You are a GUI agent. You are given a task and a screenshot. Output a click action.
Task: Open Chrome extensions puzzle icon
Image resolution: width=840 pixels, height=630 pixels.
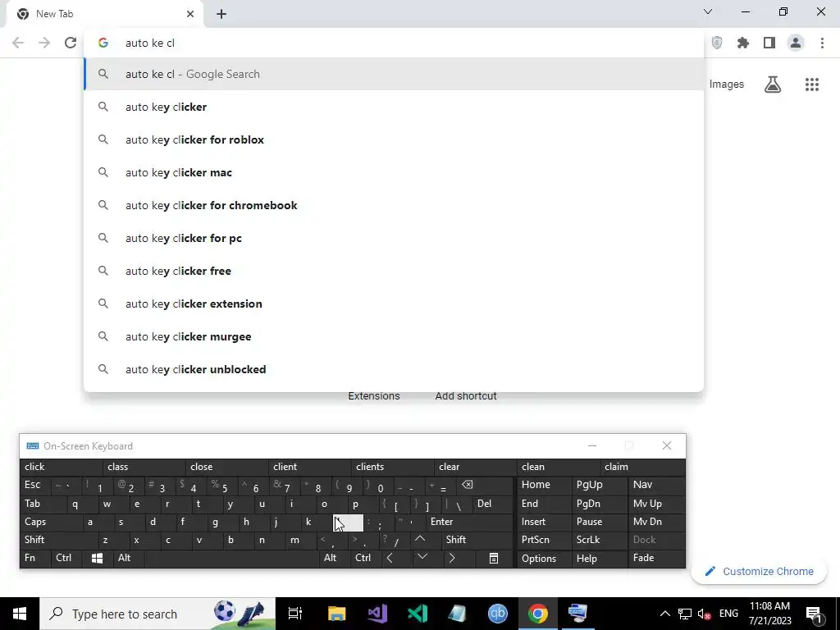[743, 43]
